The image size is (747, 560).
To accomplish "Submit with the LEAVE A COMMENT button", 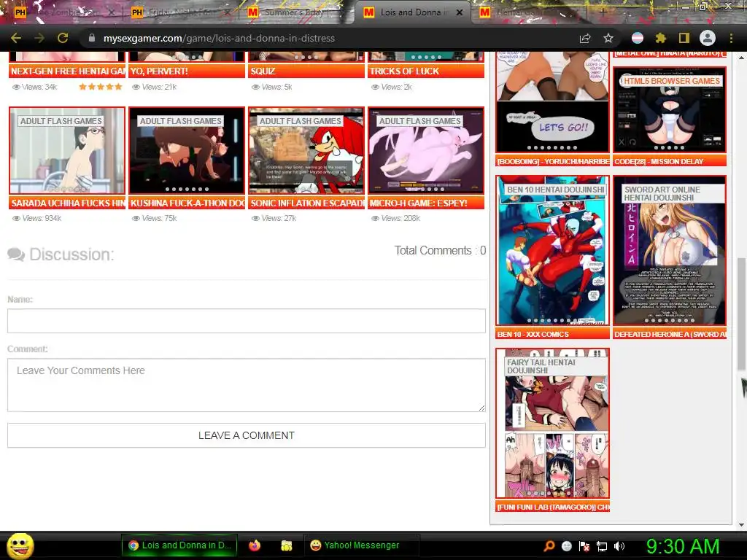I will click(247, 435).
